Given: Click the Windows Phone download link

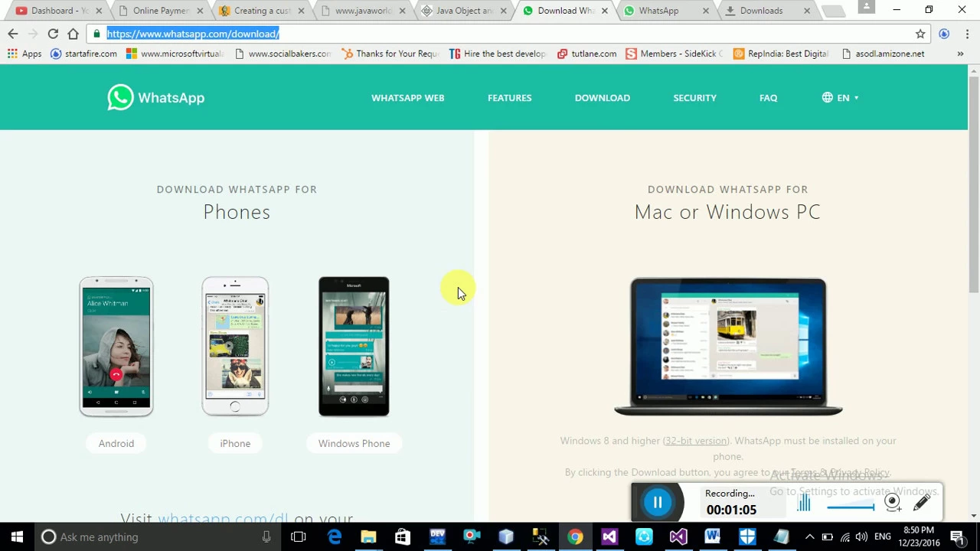Looking at the screenshot, I should (354, 444).
